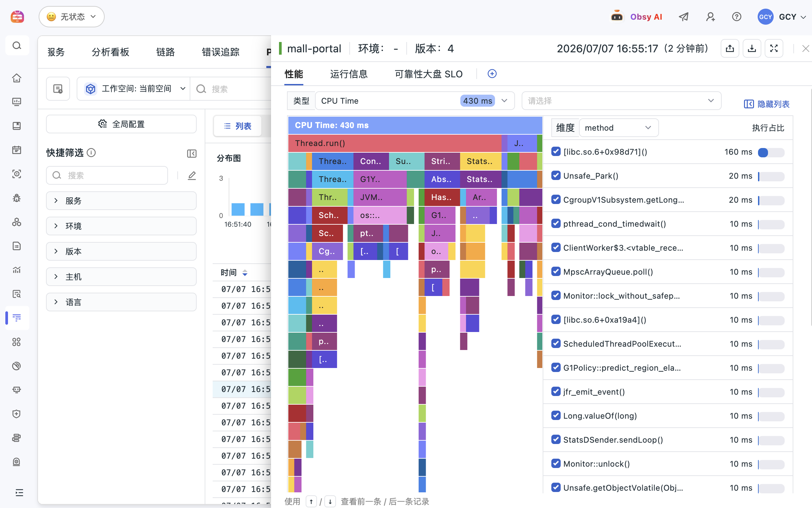Click the calendar icon in sidebar
The image size is (812, 508).
[17, 150]
